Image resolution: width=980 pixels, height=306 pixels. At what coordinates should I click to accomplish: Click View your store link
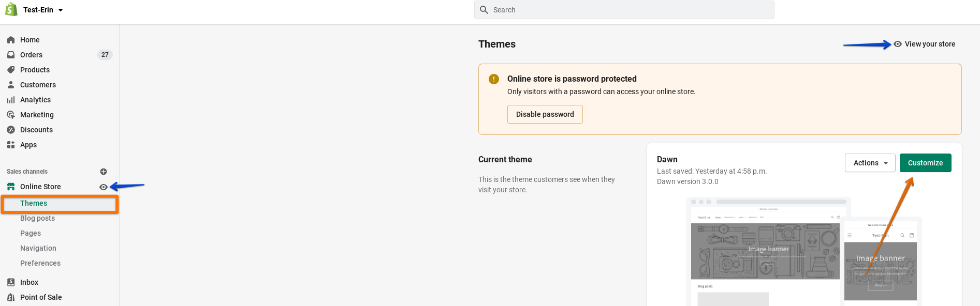(929, 44)
